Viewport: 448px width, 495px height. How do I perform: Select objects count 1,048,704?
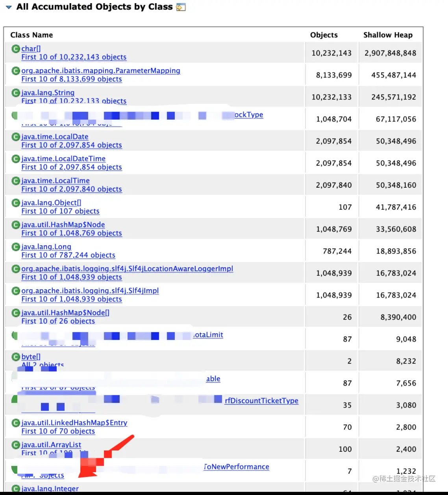coord(334,119)
